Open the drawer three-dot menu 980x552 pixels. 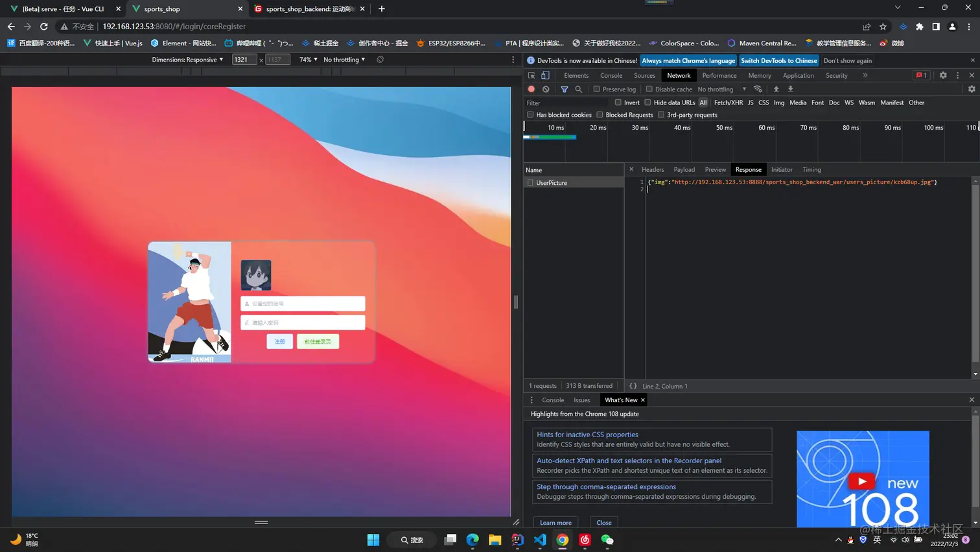[x=531, y=400]
